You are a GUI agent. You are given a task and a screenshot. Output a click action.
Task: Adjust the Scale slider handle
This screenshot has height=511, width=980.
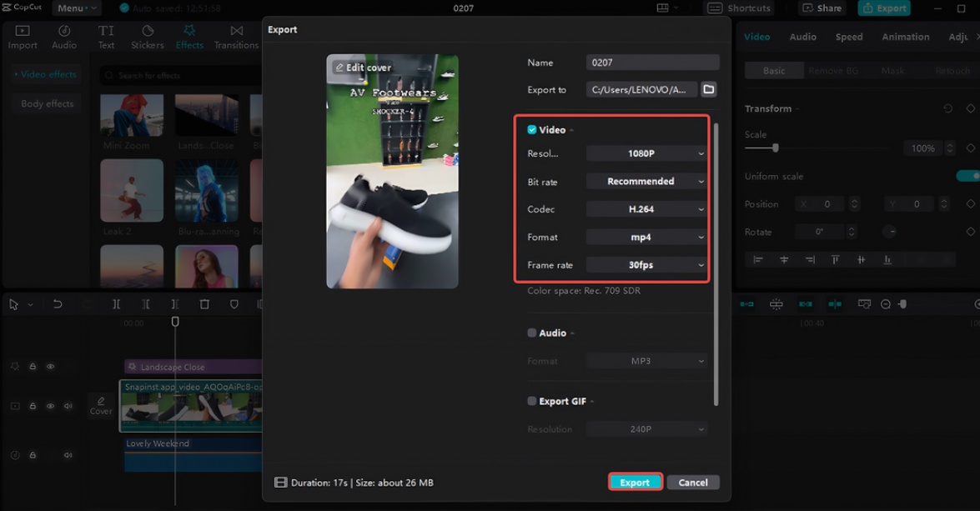[x=776, y=148]
